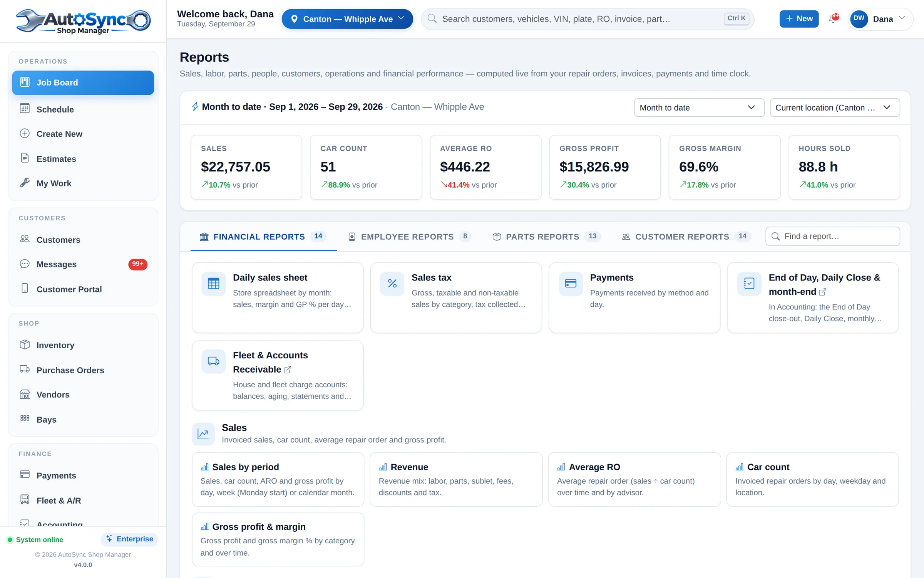Screen dimensions: 924x578
Task: Switch to the Customer Reports tab
Action: [x=686, y=237]
